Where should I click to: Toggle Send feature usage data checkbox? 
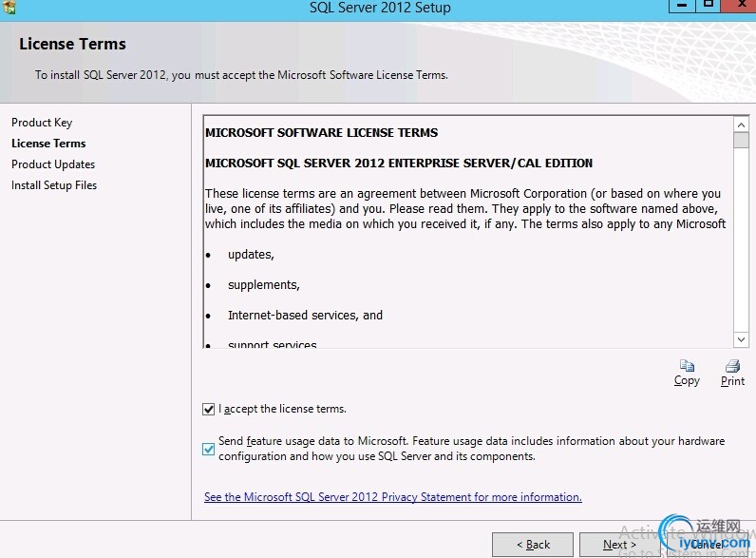pyautogui.click(x=208, y=449)
